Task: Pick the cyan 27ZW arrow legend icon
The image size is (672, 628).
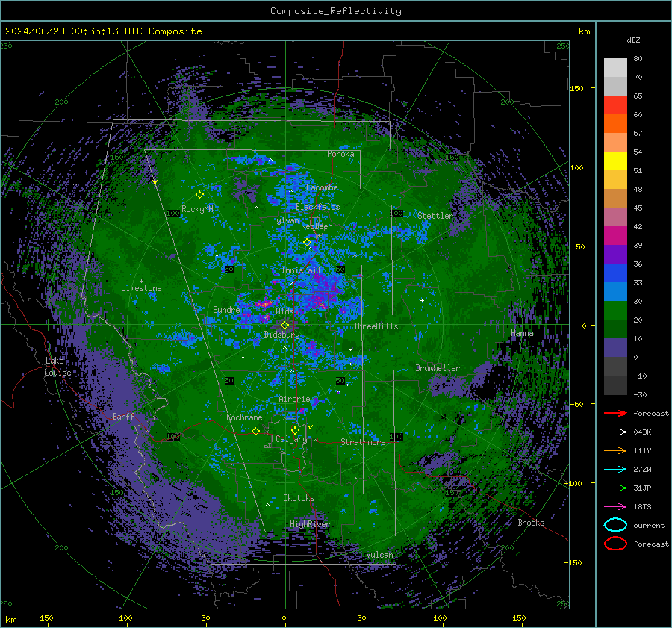Action: 615,469
